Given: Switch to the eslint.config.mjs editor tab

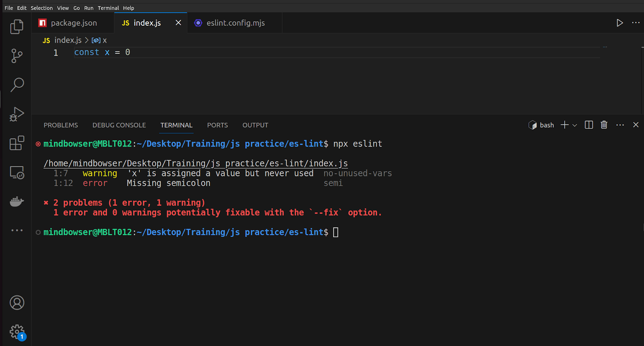Looking at the screenshot, I should [x=235, y=23].
